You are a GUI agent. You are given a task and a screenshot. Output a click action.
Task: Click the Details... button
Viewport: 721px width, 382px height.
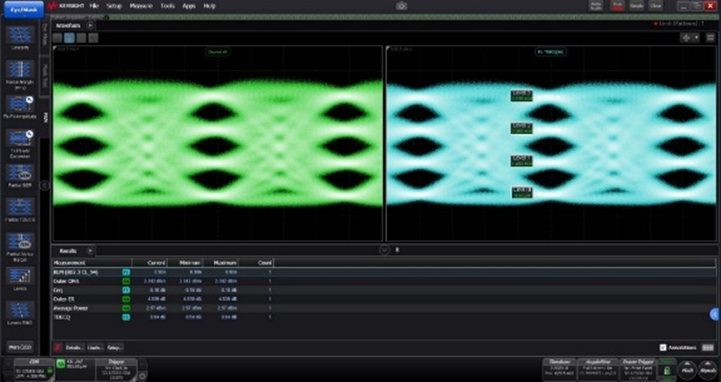coord(74,348)
